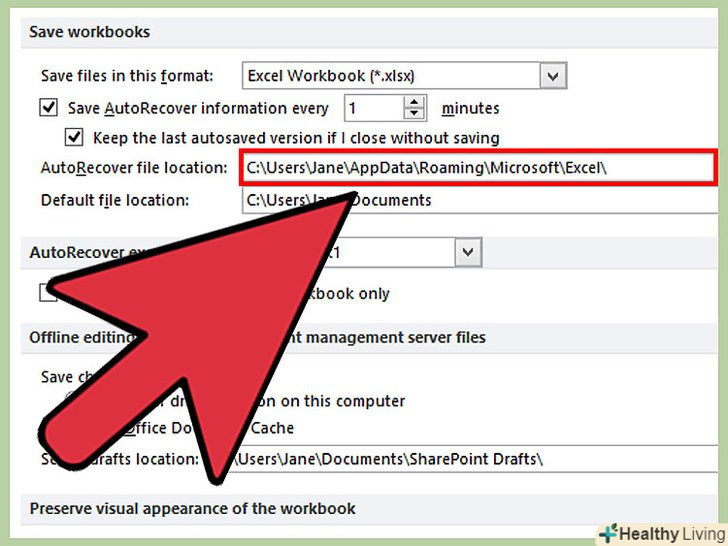Toggle Keep the last autosaved version checkbox

(73, 137)
